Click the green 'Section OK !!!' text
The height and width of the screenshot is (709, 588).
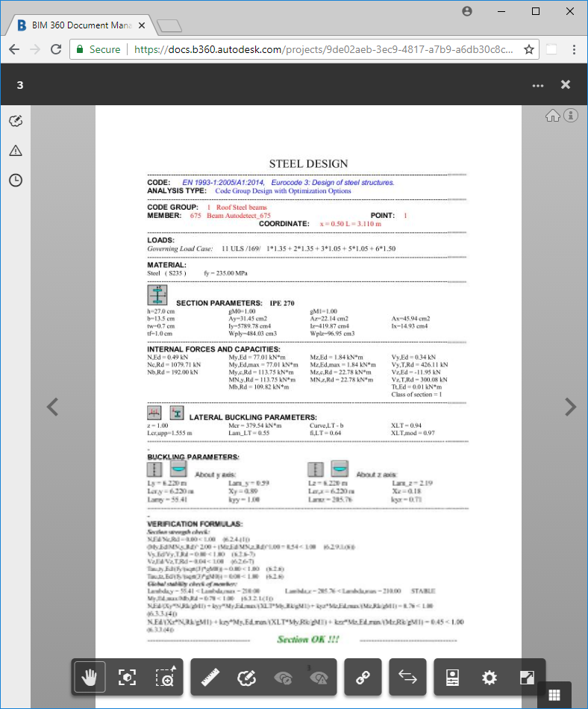(x=307, y=640)
